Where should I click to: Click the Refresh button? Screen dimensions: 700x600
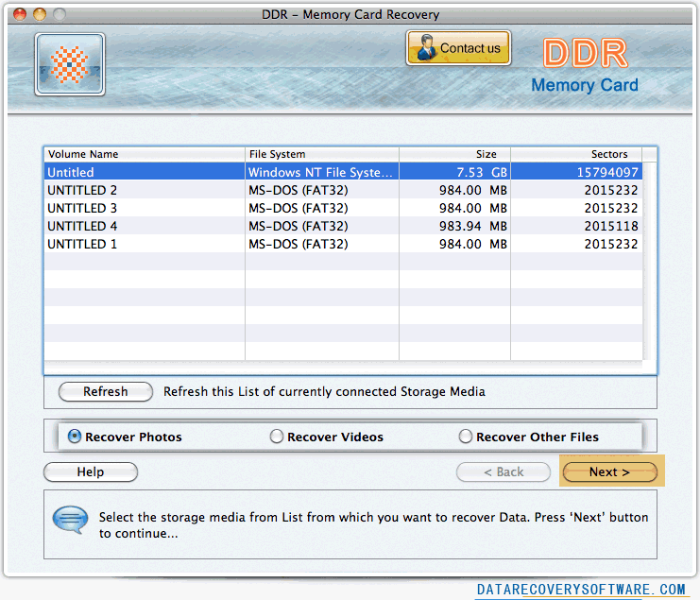point(106,391)
